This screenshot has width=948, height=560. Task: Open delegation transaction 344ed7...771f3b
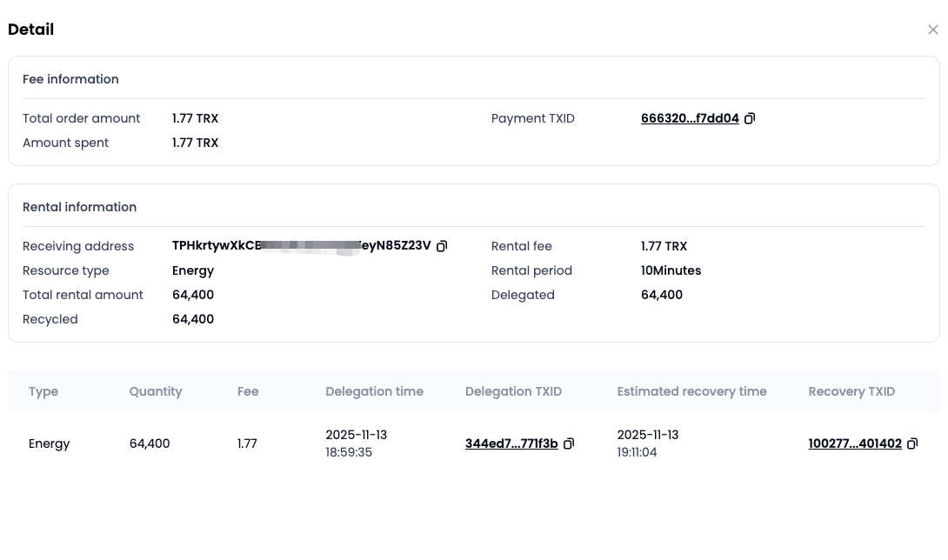click(x=511, y=443)
